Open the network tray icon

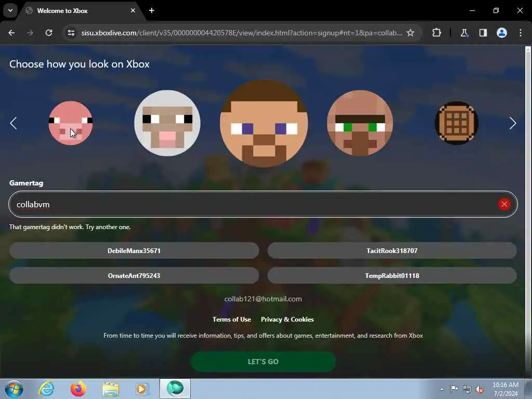467,389
